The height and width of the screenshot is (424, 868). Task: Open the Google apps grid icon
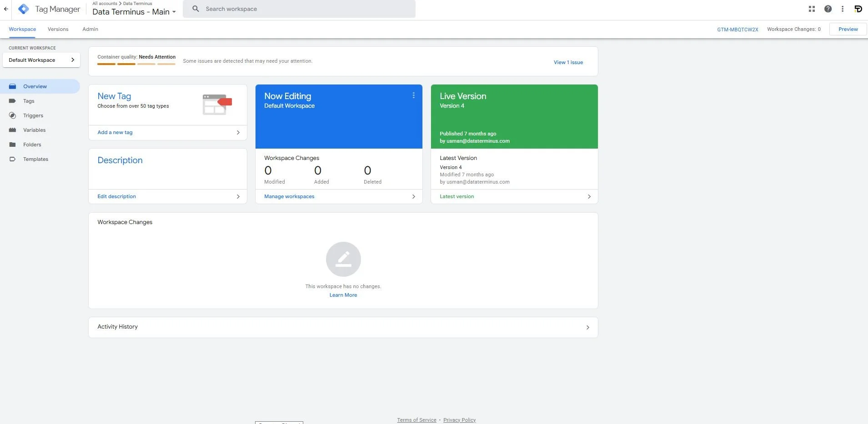tap(812, 9)
